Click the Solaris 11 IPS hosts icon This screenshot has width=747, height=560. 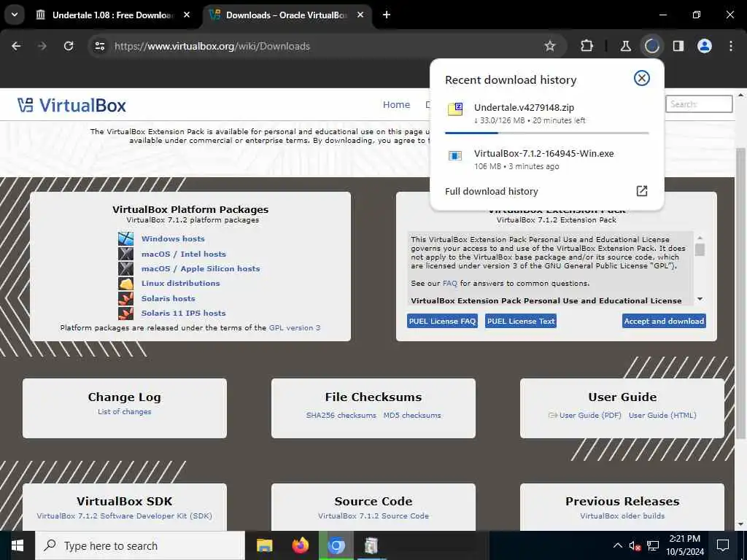(x=125, y=313)
